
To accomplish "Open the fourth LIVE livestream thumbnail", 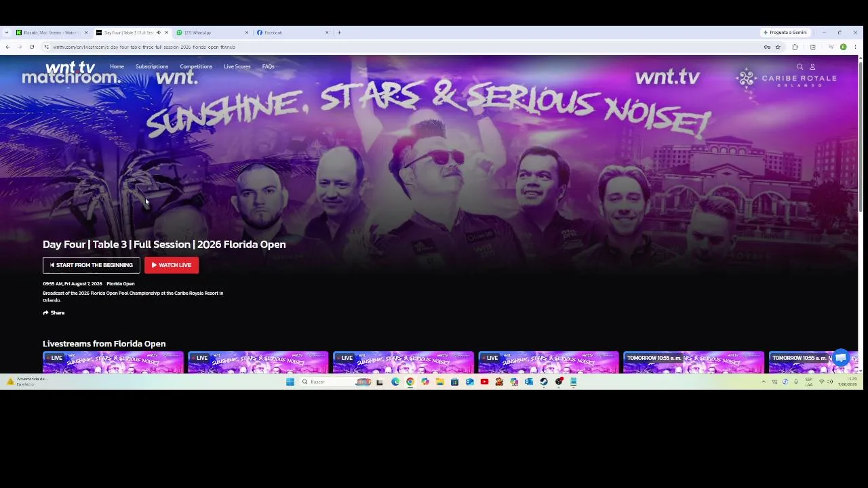I will click(549, 362).
